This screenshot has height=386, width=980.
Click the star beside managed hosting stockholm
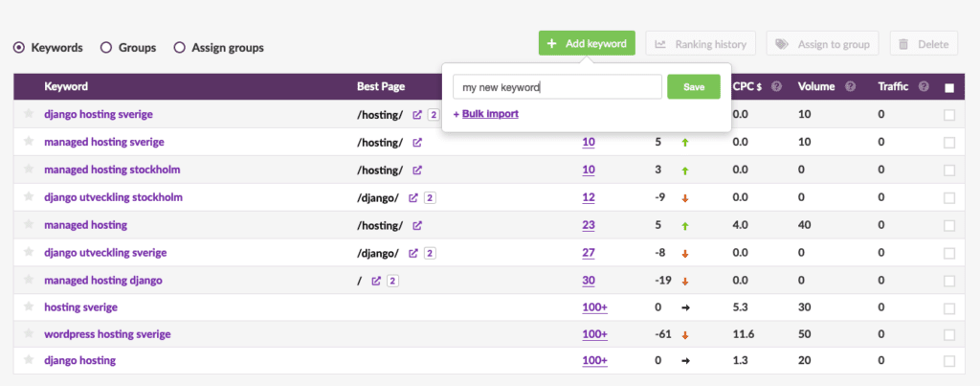(30, 170)
